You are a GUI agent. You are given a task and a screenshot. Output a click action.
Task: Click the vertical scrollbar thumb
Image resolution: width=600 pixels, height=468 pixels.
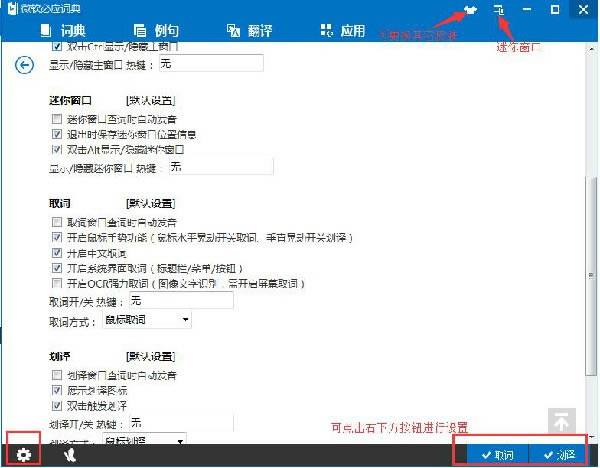click(x=591, y=275)
